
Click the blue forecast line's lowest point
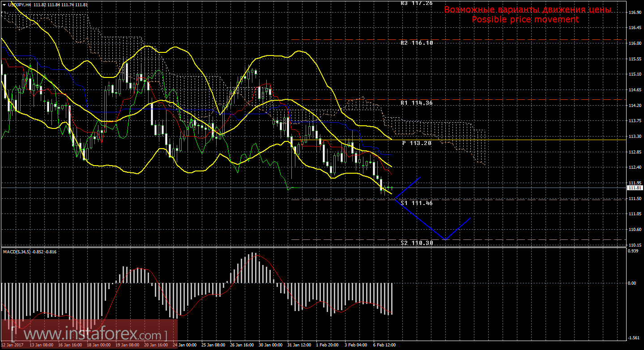pos(445,239)
